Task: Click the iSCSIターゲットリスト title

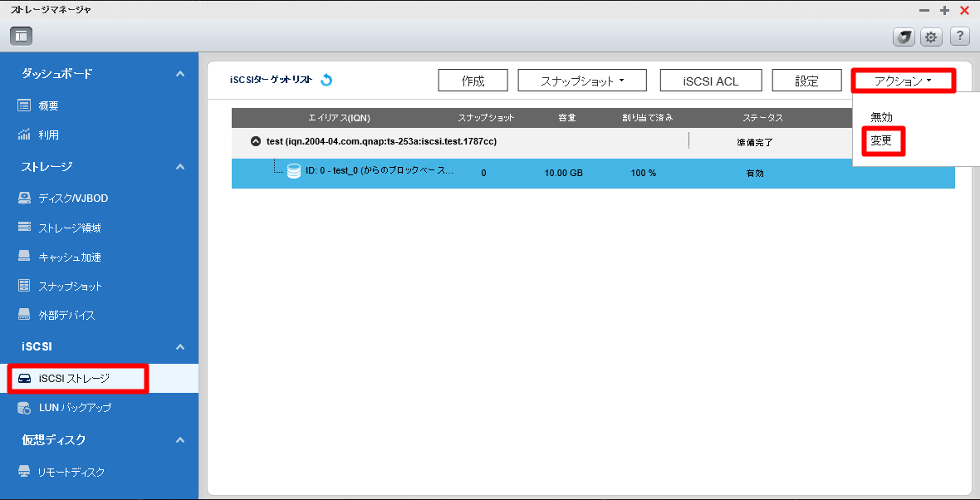Action: (272, 80)
